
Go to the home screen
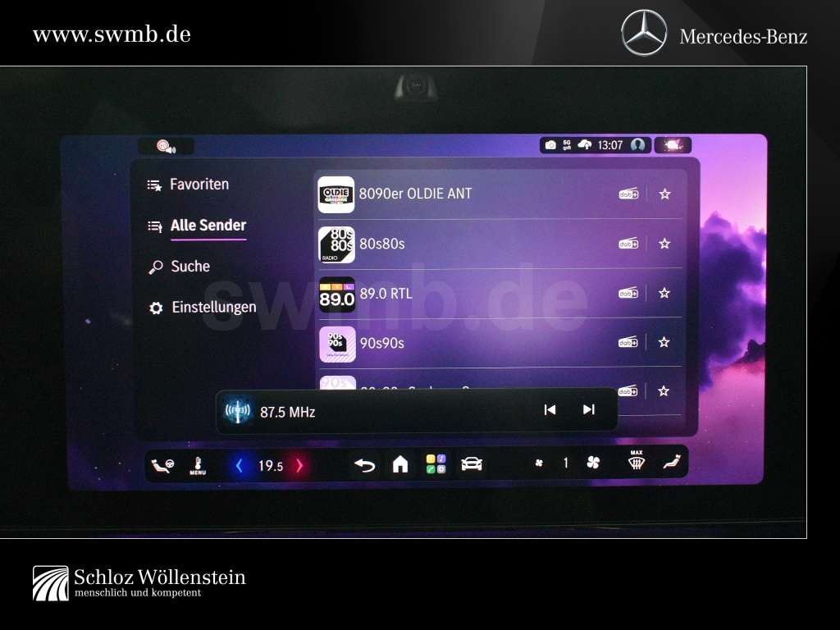point(400,464)
